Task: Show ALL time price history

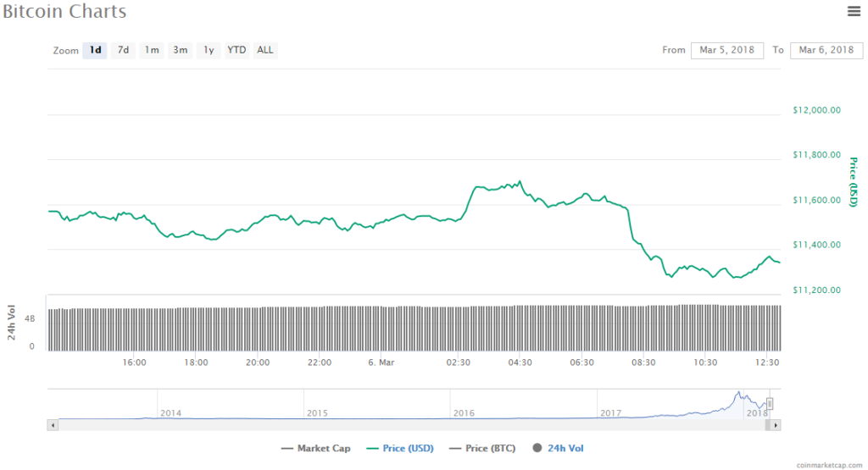Action: point(265,50)
